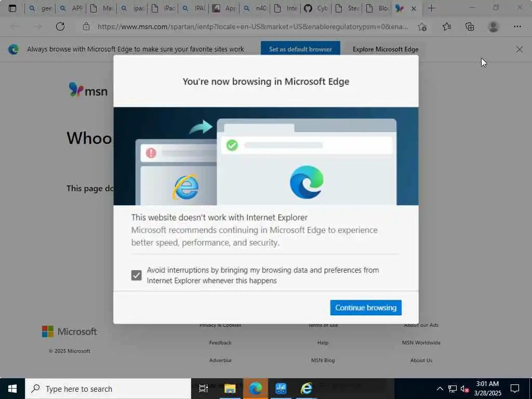Open the blue app icon beside Edge in taskbar
This screenshot has height=399, width=532.
281,389
